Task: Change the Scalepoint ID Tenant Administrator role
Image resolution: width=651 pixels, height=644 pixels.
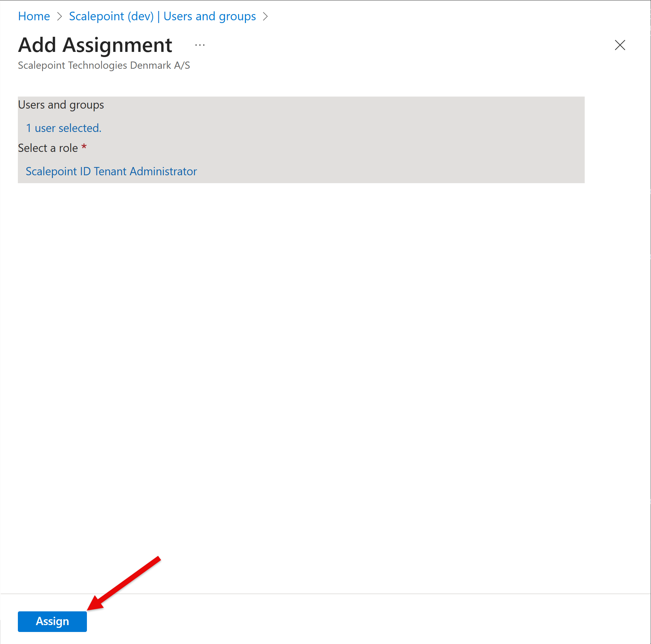Action: pos(111,171)
